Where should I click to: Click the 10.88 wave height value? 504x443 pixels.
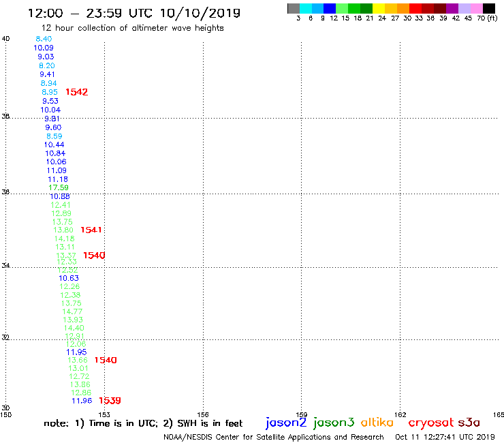click(60, 196)
